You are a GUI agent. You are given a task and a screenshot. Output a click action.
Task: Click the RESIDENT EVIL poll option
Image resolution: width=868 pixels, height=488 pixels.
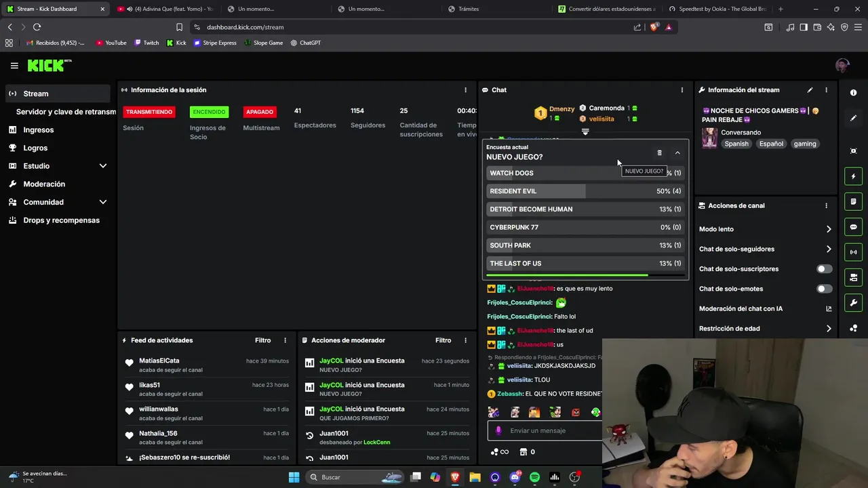(x=585, y=191)
